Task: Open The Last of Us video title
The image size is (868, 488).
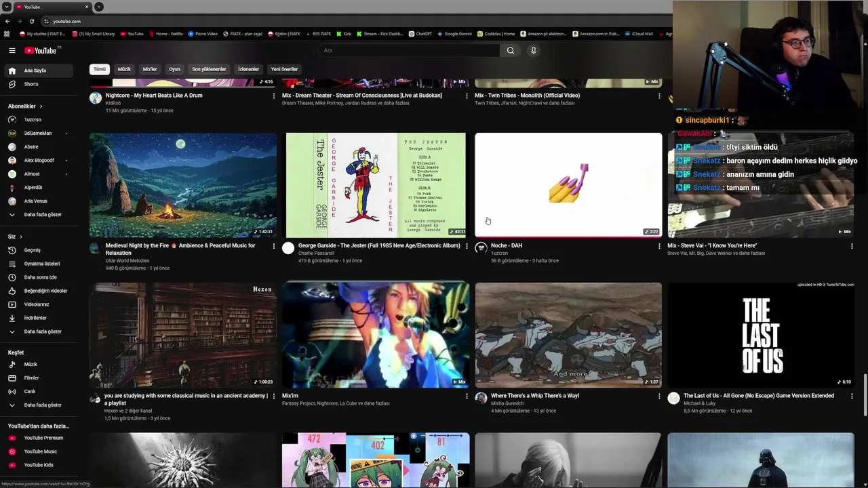Action: tap(759, 396)
